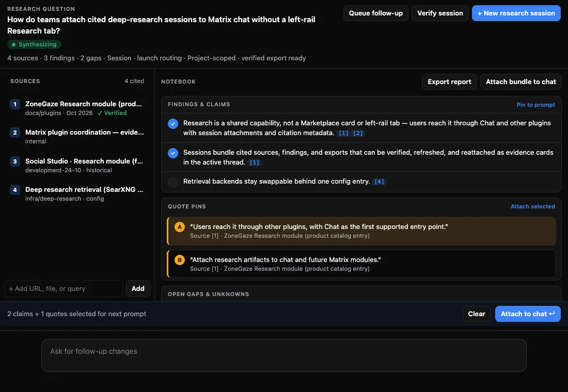Click the Synthesizing status badge
Viewport: 568px width, 392px height.
coord(35,44)
